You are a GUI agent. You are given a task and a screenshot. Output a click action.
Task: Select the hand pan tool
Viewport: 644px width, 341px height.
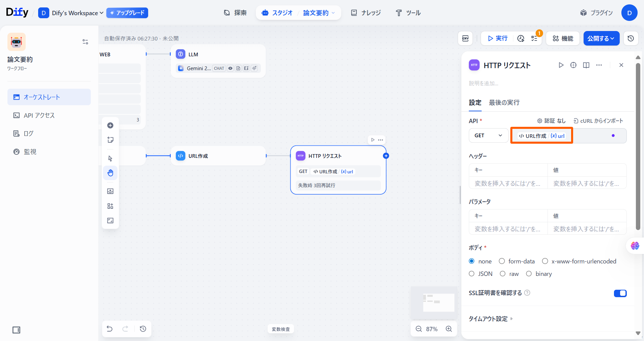tap(110, 173)
